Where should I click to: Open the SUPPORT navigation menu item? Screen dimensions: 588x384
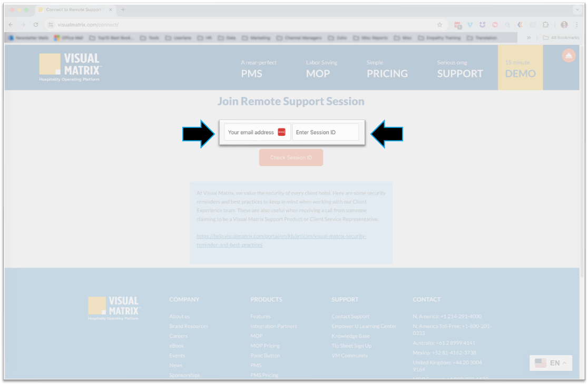coord(459,73)
